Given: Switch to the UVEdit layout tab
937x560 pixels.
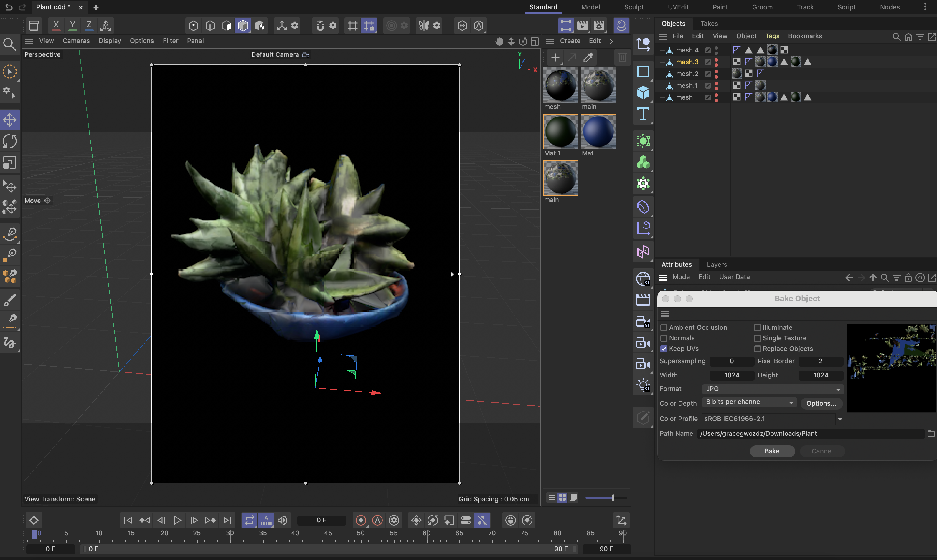Looking at the screenshot, I should tap(678, 7).
